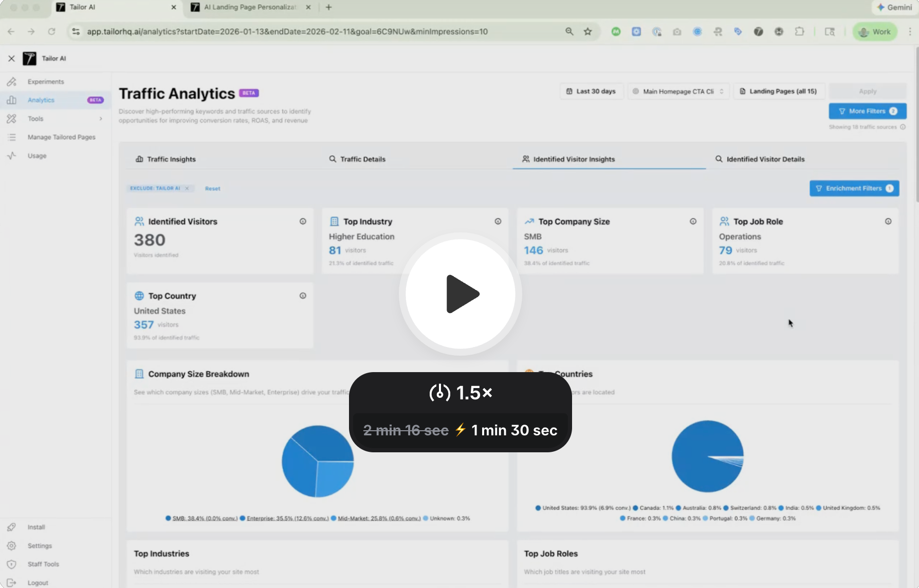Viewport: 919px width, 588px height.
Task: Open the Identified Visitor Details tab
Action: (x=765, y=159)
